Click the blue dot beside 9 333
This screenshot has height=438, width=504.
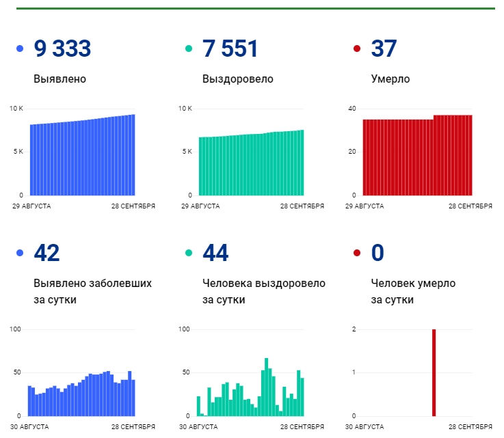pos(20,49)
